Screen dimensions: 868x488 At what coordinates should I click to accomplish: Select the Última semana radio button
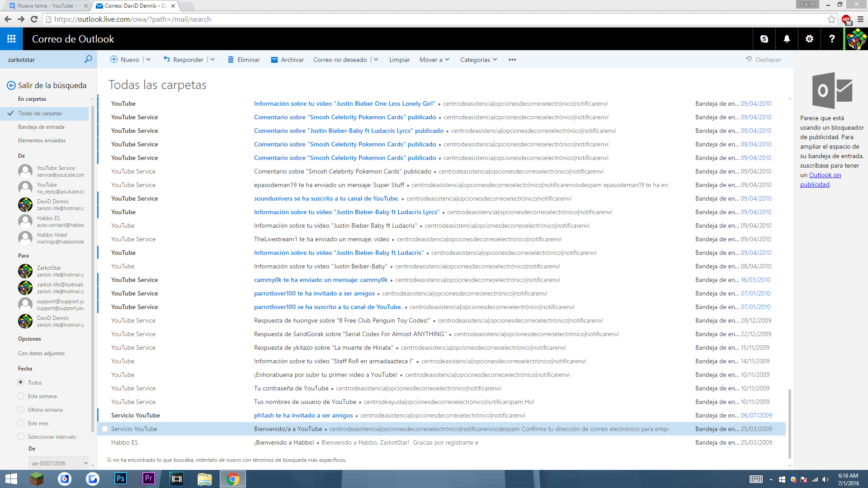[x=21, y=409]
